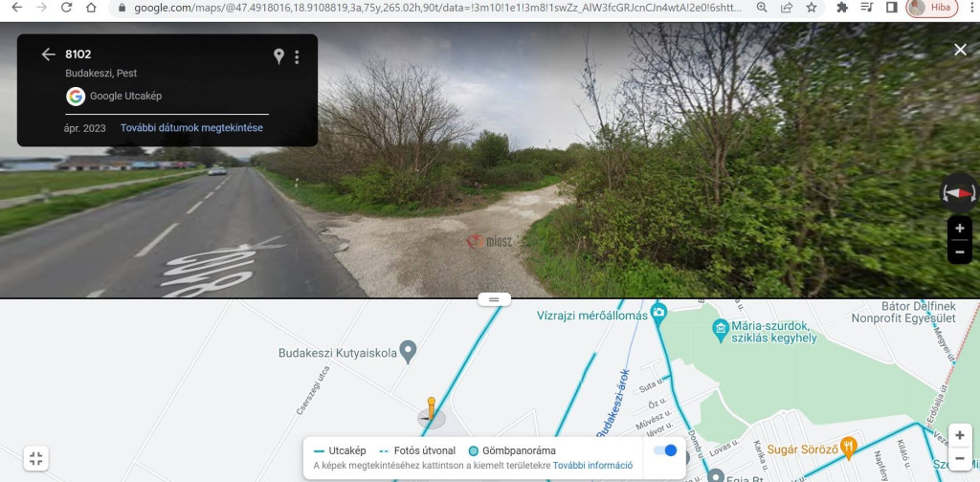Bookmark this page with the star icon
Viewport: 980px width, 482px height.
[x=812, y=8]
